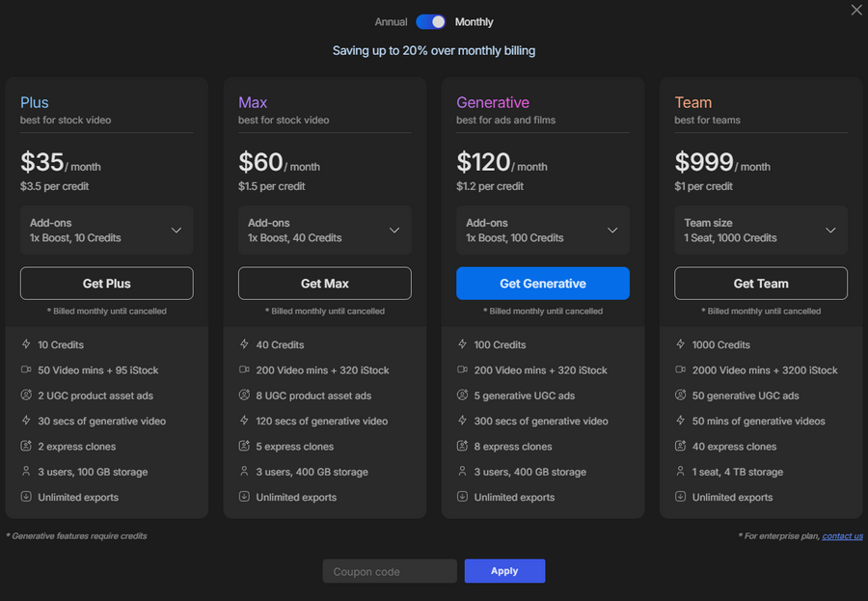Click the download icon in Max Unlimited exports
This screenshot has width=868, height=601.
[x=244, y=498]
